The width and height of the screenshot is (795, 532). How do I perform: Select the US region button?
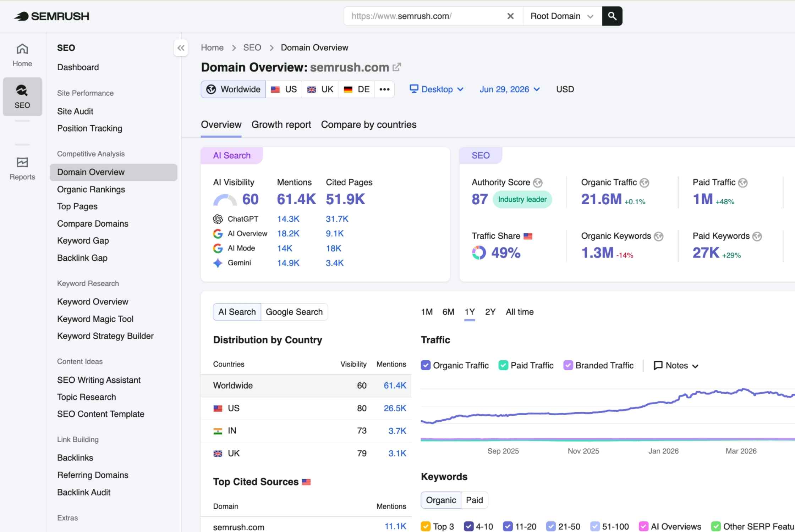point(284,89)
